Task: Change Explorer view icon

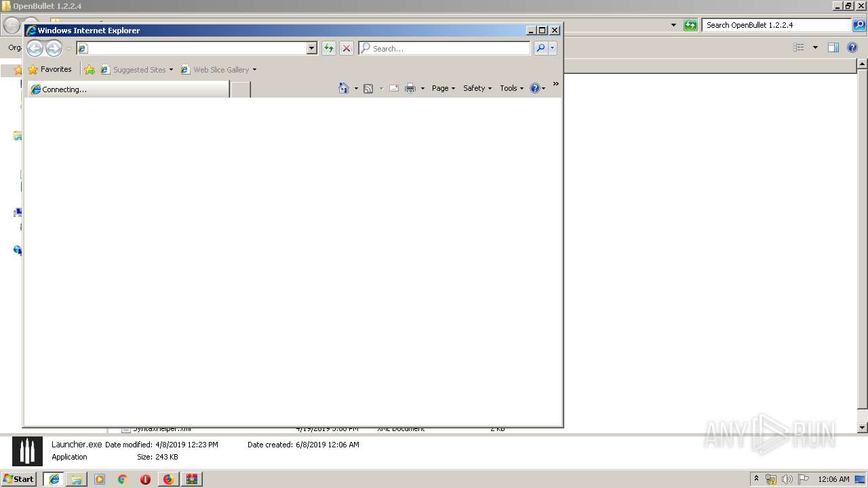Action: (x=799, y=47)
